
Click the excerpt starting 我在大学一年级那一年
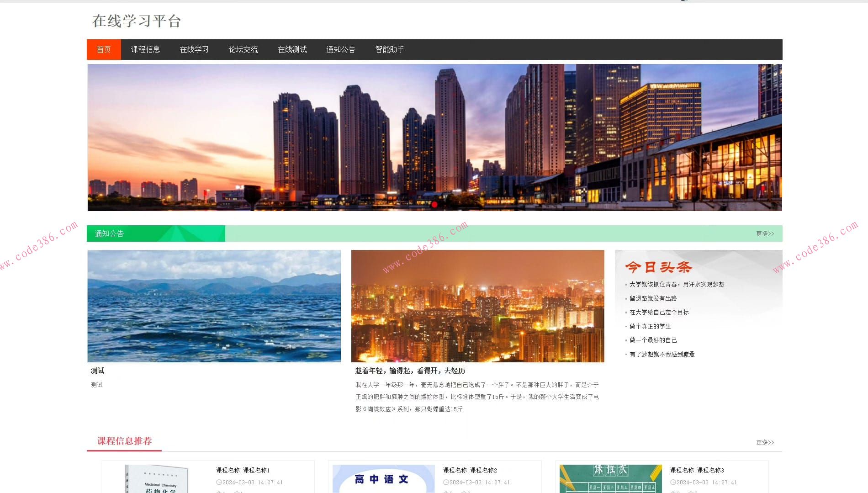[477, 397]
